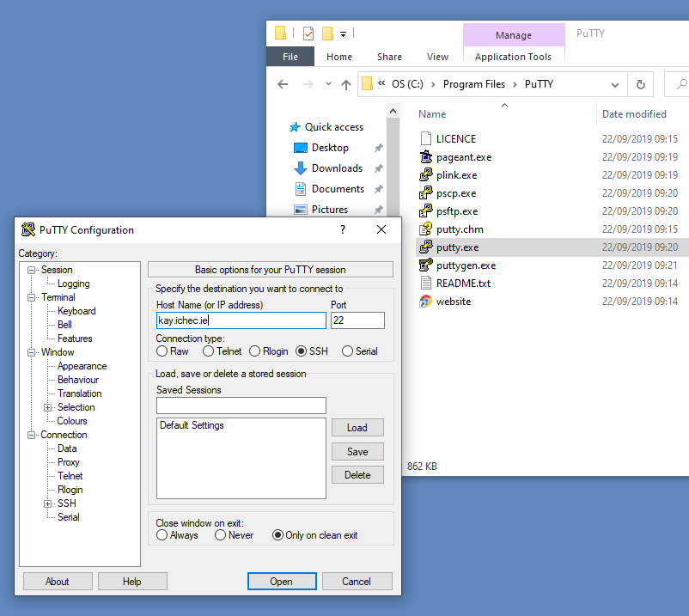Click the Delete session button
Screen dimensions: 689x616
pyautogui.click(x=357, y=475)
